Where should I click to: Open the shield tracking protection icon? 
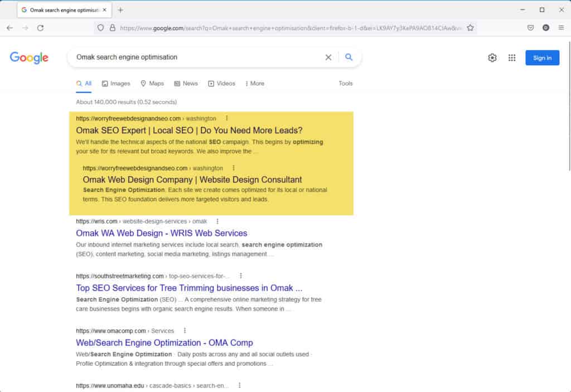[x=100, y=28]
